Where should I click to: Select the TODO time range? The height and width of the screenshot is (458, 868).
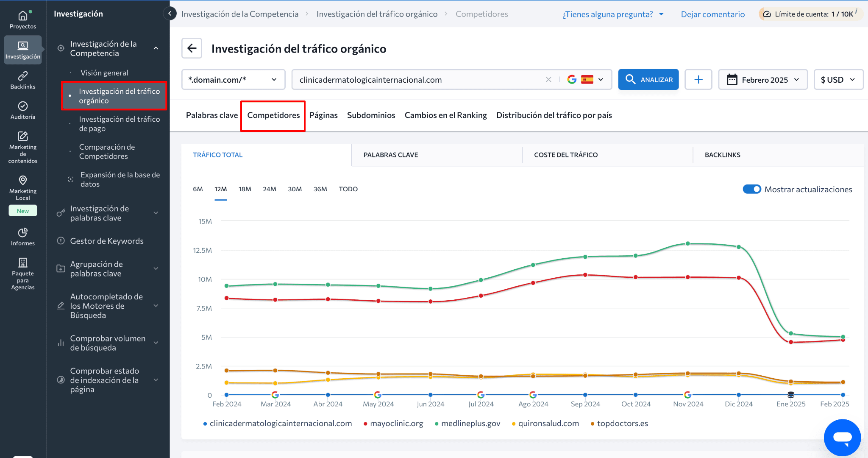click(348, 189)
